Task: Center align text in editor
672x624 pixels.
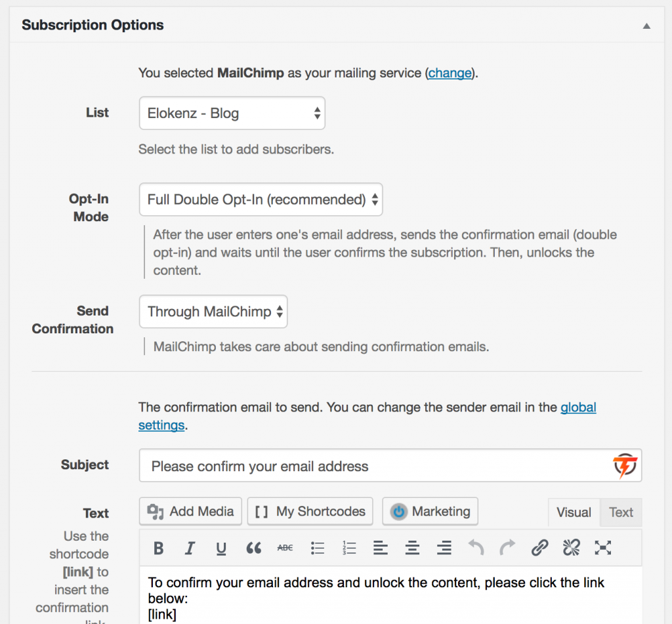Action: tap(412, 548)
